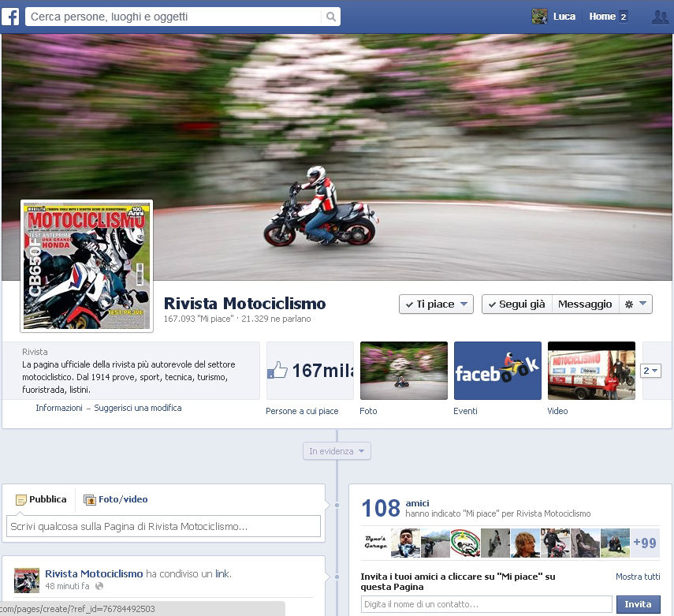Open the Foto album thumbnail
The image size is (674, 616).
[404, 371]
